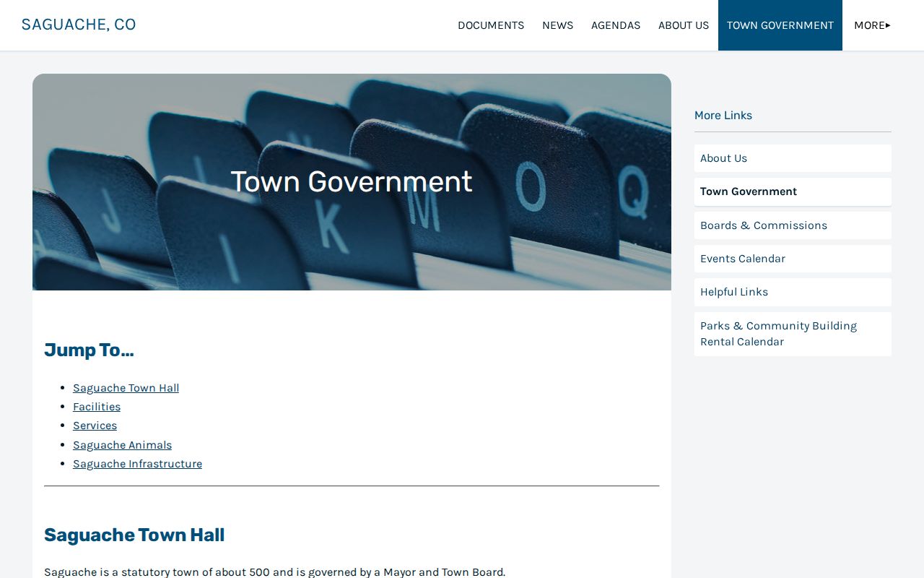Jump to the Facilities section
Viewport: 924px width, 578px height.
pyautogui.click(x=97, y=407)
